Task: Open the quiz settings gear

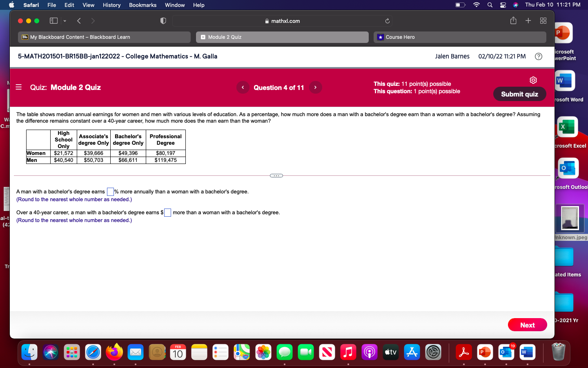Action: point(533,80)
